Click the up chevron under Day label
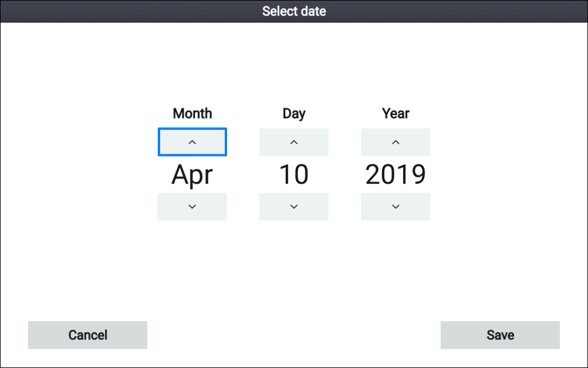Viewport: 588px width, 368px height. click(x=293, y=142)
